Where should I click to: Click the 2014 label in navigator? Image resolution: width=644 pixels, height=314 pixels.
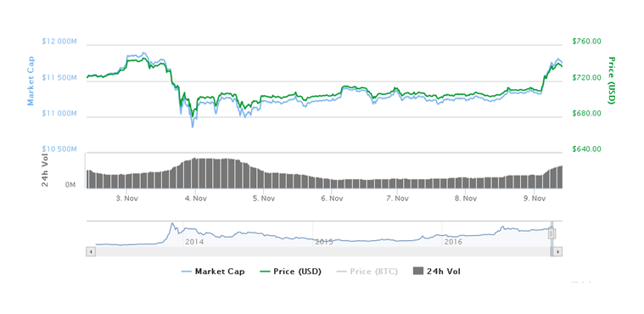point(194,242)
